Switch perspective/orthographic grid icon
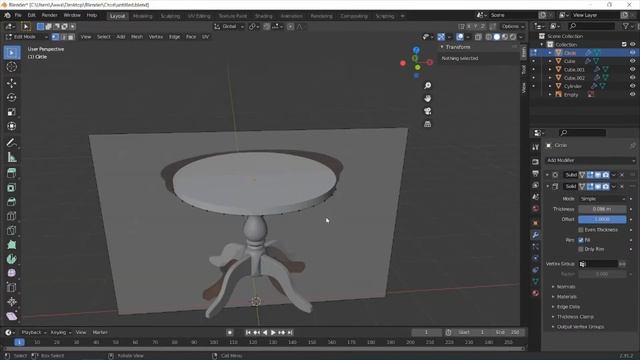Viewport: 640px width, 360px height. (x=427, y=124)
